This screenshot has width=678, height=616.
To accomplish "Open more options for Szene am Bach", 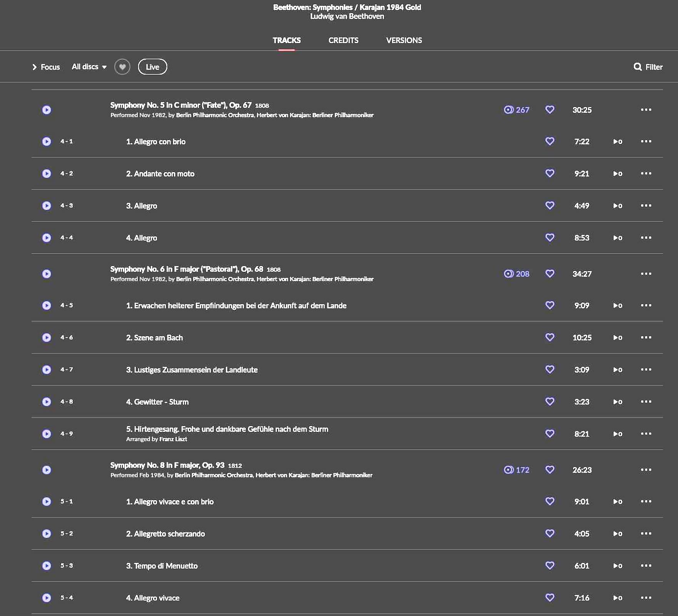I will point(646,338).
